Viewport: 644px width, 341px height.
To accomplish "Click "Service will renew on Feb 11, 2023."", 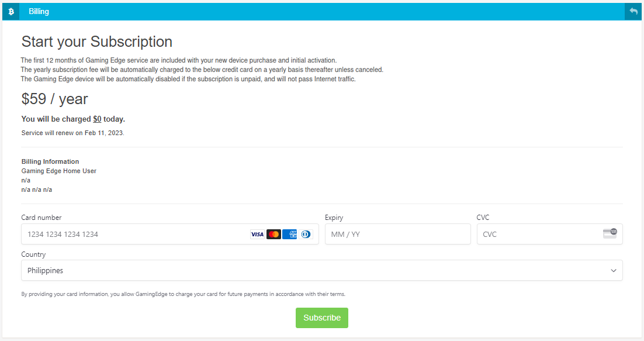I will [72, 133].
